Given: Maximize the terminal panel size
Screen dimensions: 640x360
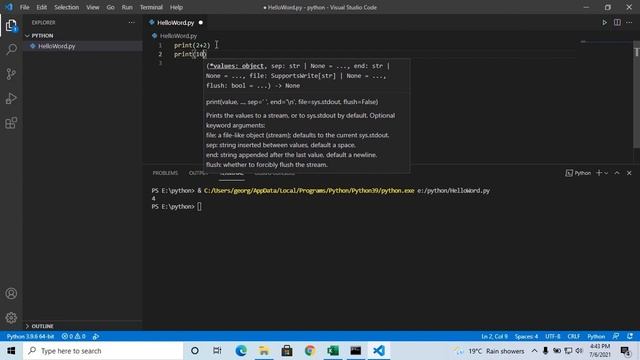Looking at the screenshot, I should 617,173.
